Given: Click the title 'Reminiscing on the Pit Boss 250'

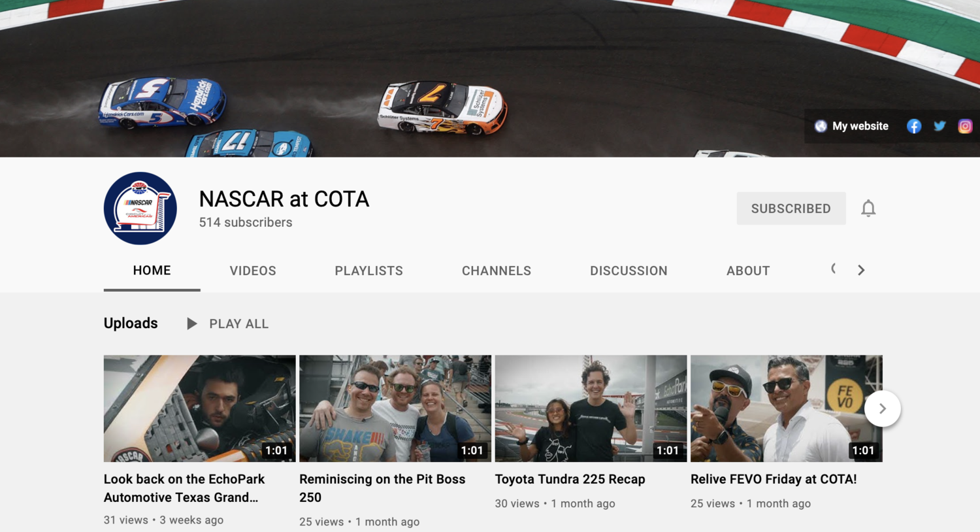Looking at the screenshot, I should coord(382,488).
